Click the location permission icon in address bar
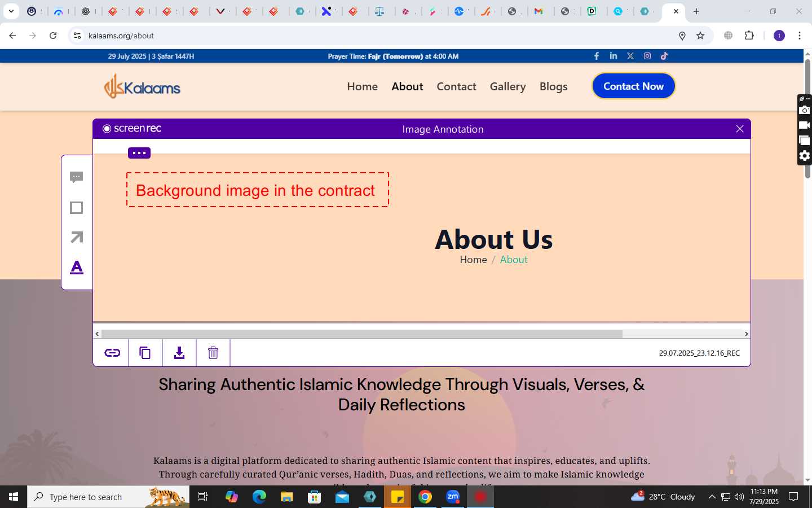This screenshot has width=812, height=508. [682, 36]
